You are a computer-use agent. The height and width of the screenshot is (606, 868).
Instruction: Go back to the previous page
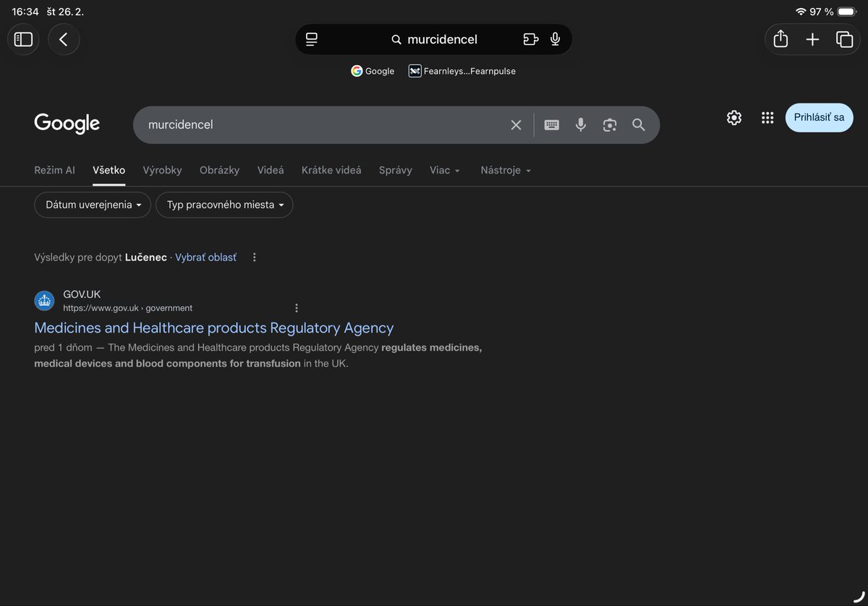tap(64, 39)
